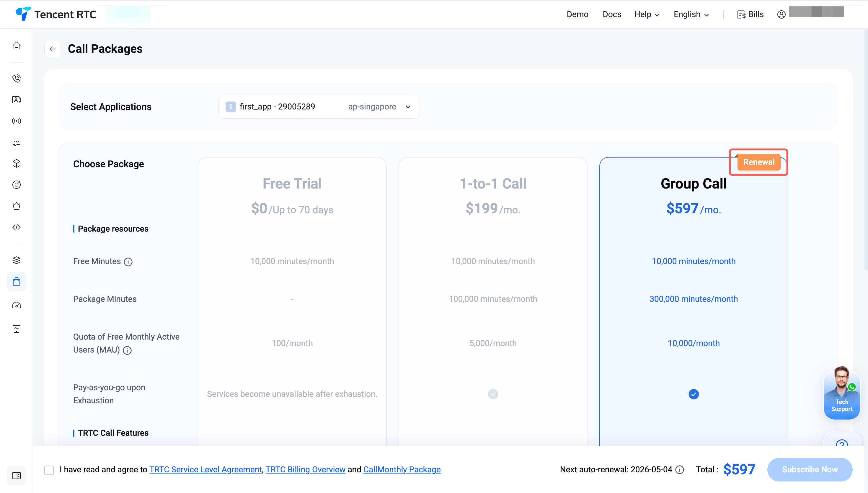The width and height of the screenshot is (868, 493).
Task: Open the Help dropdown menu
Action: tap(647, 14)
